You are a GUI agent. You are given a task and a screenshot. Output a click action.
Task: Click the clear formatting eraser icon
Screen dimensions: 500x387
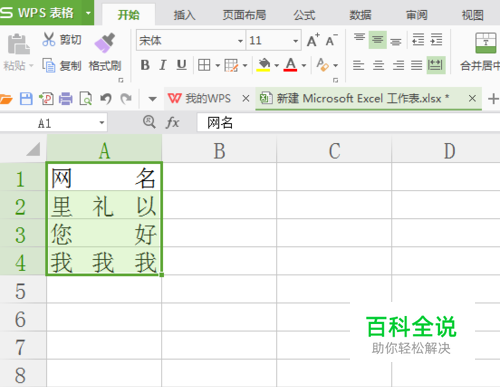322,65
